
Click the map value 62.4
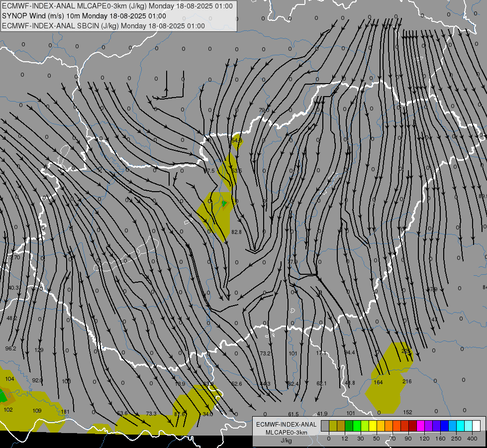[293, 384]
